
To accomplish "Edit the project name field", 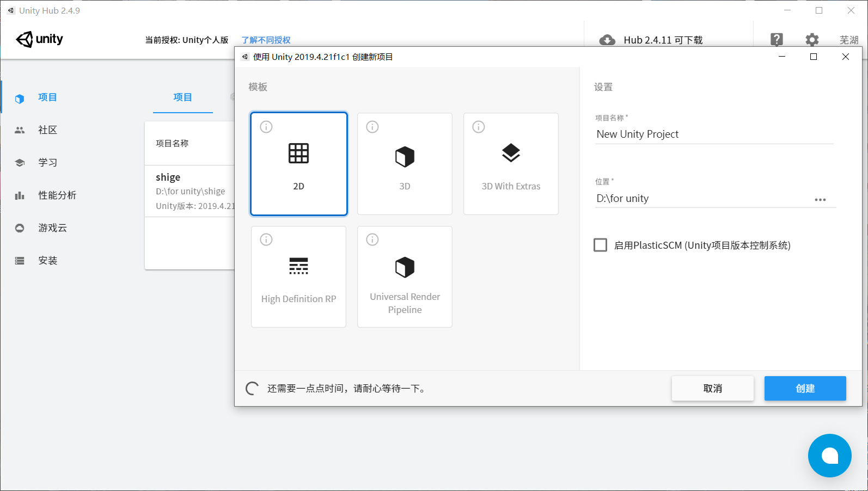I will (x=714, y=134).
